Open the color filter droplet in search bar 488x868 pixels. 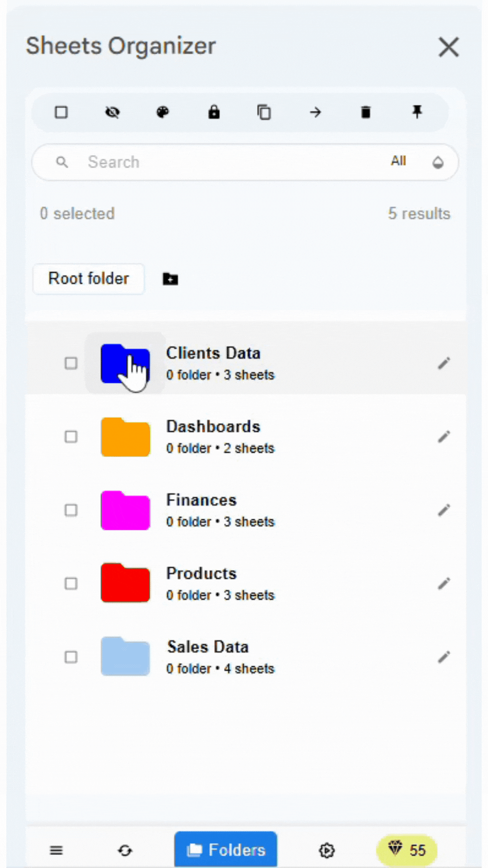pos(437,162)
